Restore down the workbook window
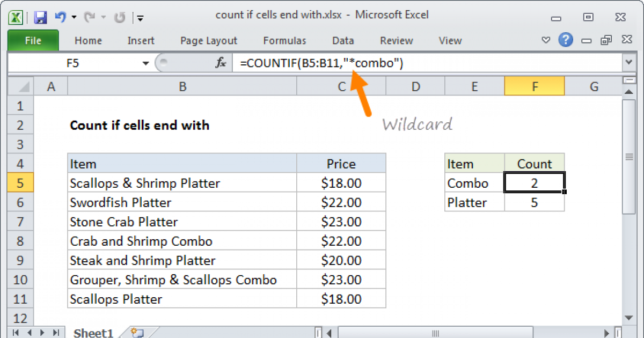This screenshot has height=338, width=644. 607,40
